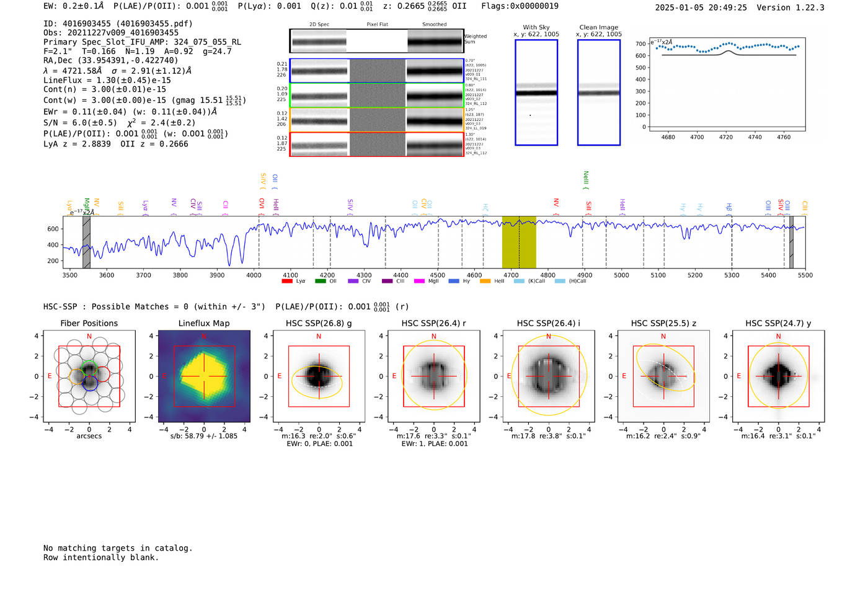Screen dimensions: 868x591
Task: Open the HSC SSP(26.4) i cutout
Action: click(x=549, y=376)
